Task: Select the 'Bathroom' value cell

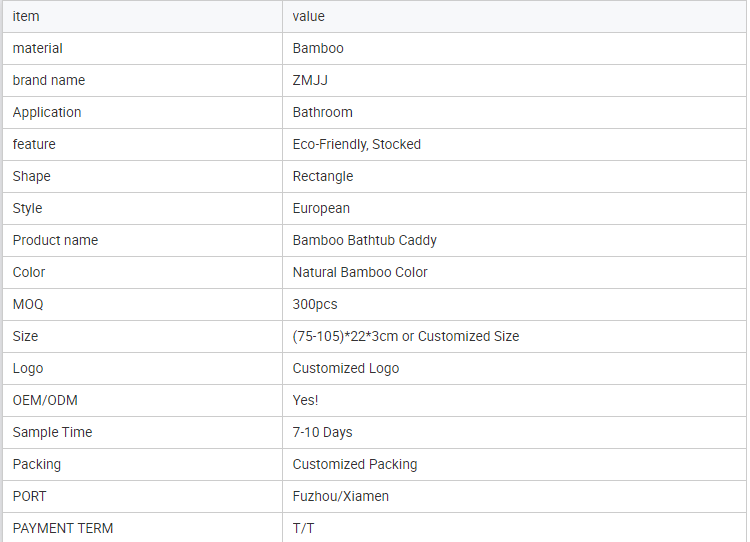Action: click(x=322, y=112)
